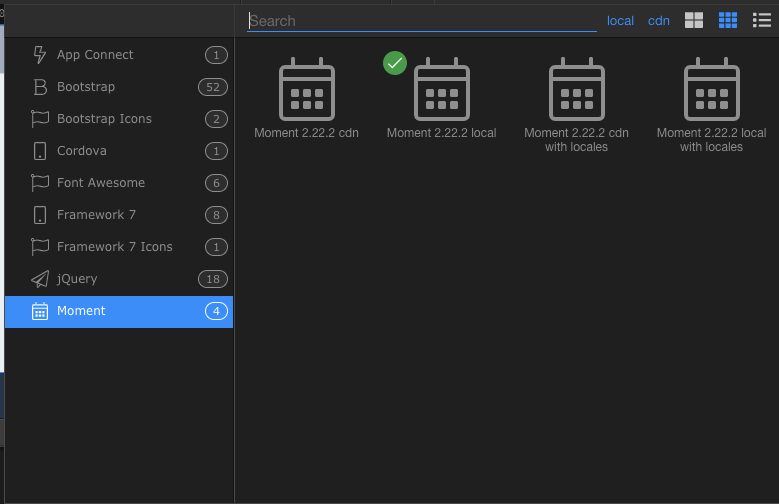Image resolution: width=779 pixels, height=504 pixels.
Task: Click the jQuery count badge 18
Action: point(213,279)
